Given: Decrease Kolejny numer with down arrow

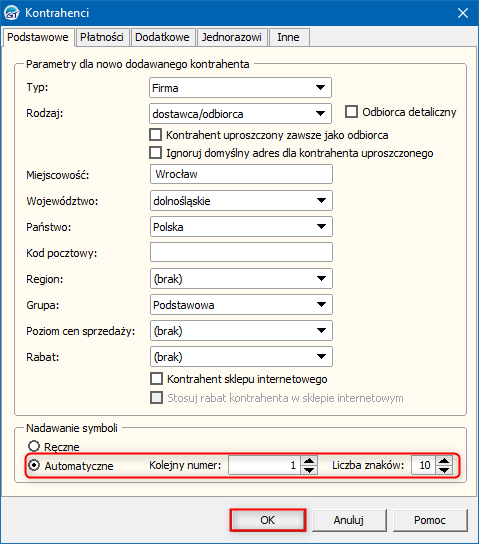Looking at the screenshot, I should pyautogui.click(x=309, y=470).
